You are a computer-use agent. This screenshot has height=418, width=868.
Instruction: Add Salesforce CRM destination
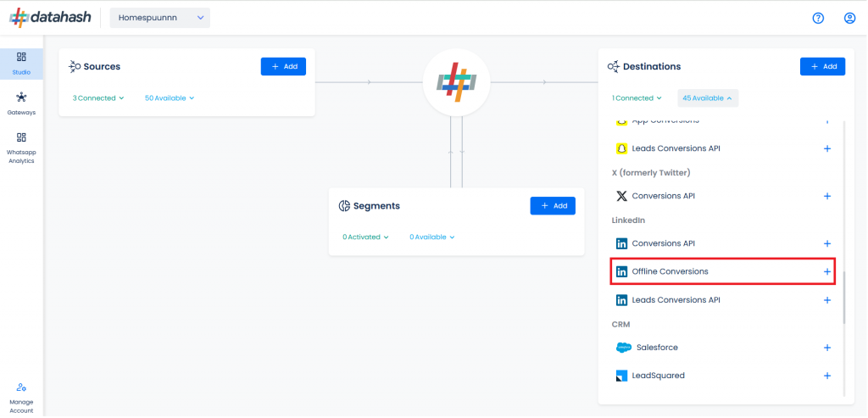point(827,348)
